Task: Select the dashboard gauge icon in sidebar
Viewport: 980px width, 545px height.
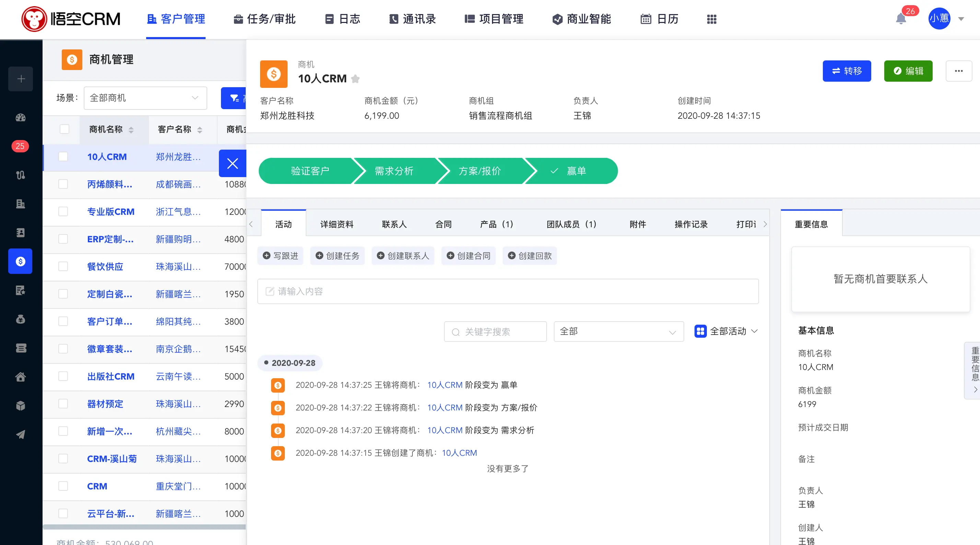Action: tap(21, 118)
